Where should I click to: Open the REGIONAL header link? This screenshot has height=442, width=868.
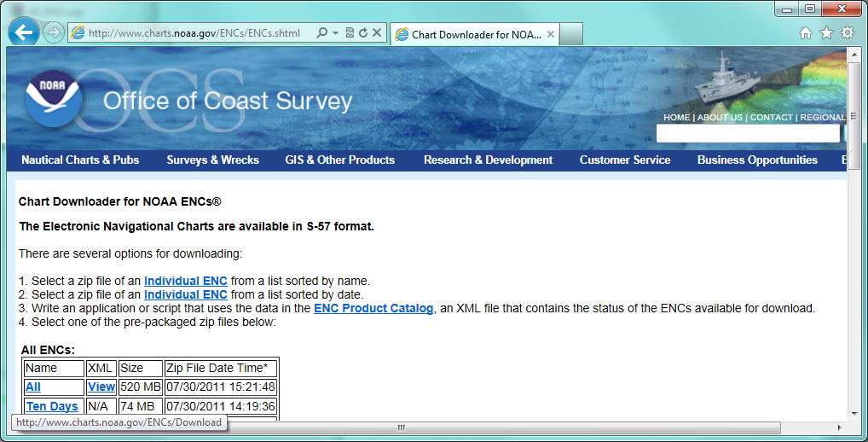point(823,118)
